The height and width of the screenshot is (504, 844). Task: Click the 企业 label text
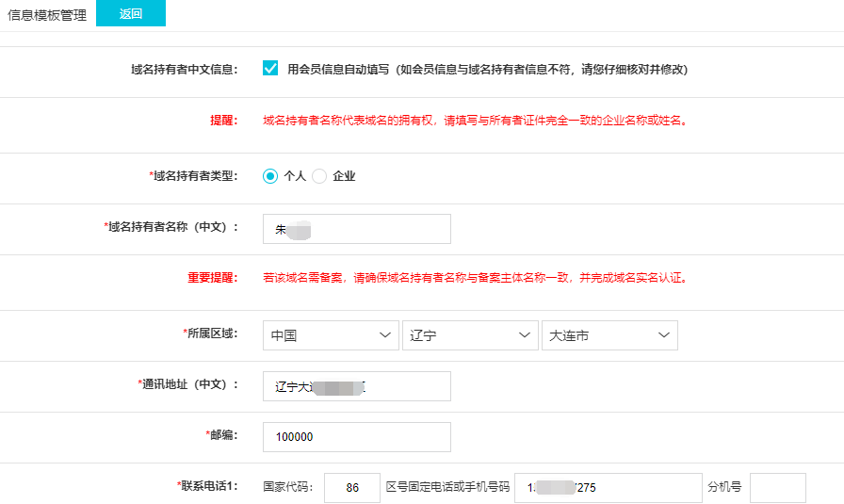(344, 176)
